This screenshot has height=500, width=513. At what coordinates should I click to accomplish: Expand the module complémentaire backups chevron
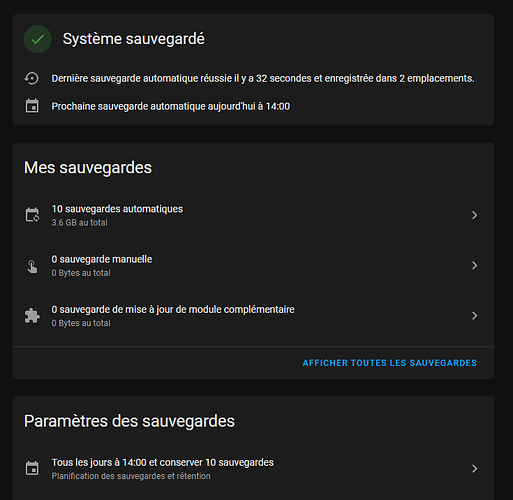click(x=474, y=316)
